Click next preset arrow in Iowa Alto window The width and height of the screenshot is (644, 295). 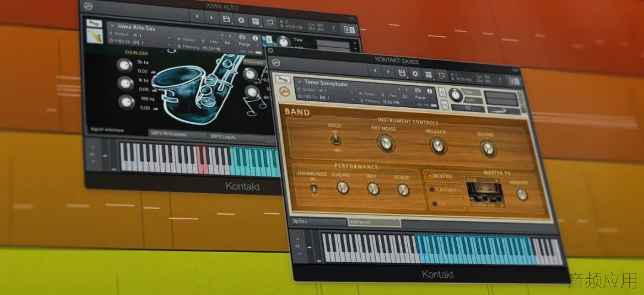pyautogui.click(x=211, y=18)
